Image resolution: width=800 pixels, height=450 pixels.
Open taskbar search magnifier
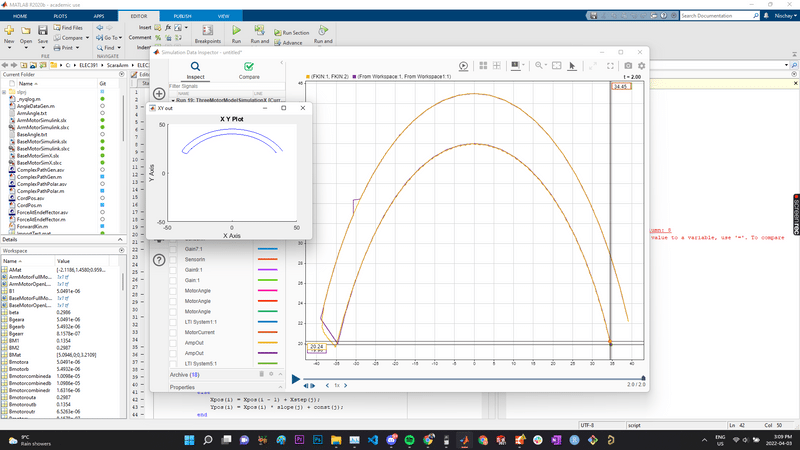[208, 440]
